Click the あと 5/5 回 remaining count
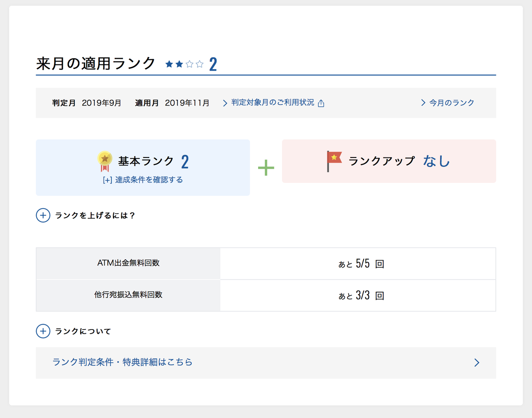The height and width of the screenshot is (418, 532). [361, 263]
